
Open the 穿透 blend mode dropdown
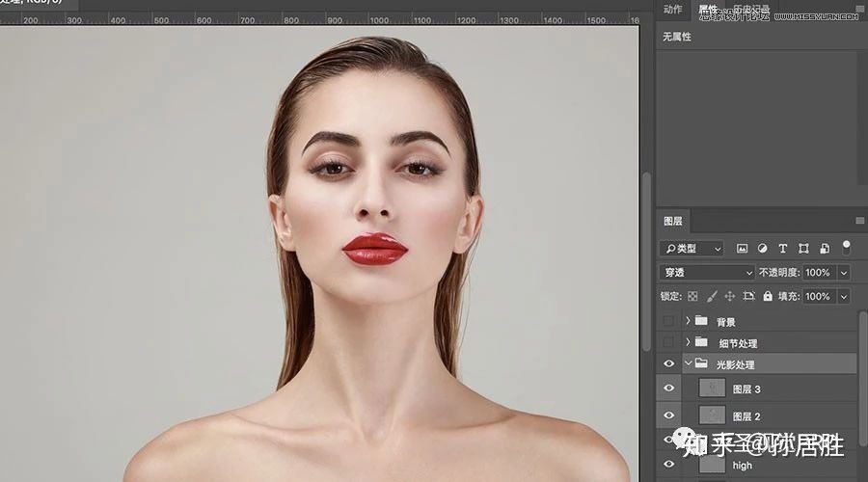click(x=707, y=273)
